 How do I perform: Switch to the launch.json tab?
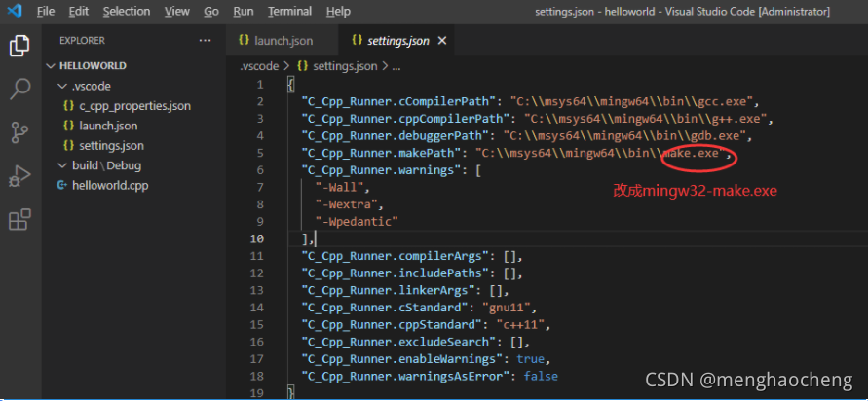(x=282, y=41)
